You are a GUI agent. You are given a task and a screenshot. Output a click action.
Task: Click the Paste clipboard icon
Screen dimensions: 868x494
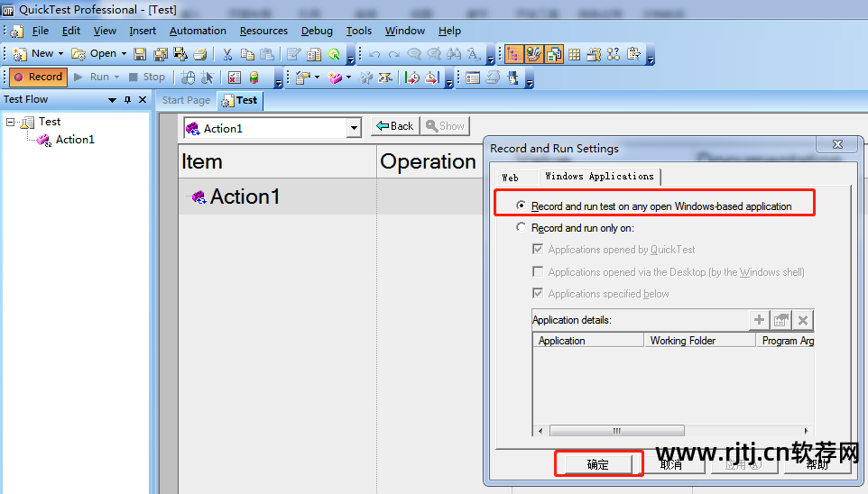[267, 54]
